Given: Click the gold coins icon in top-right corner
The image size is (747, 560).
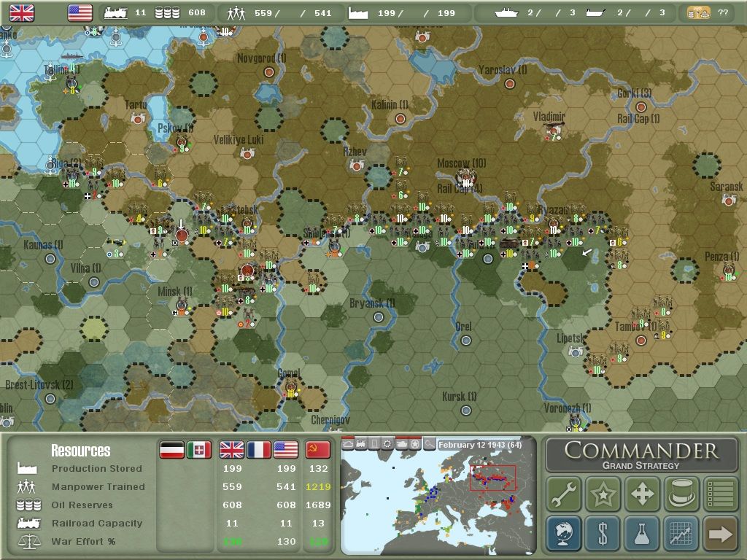Looking at the screenshot, I should tap(699, 13).
